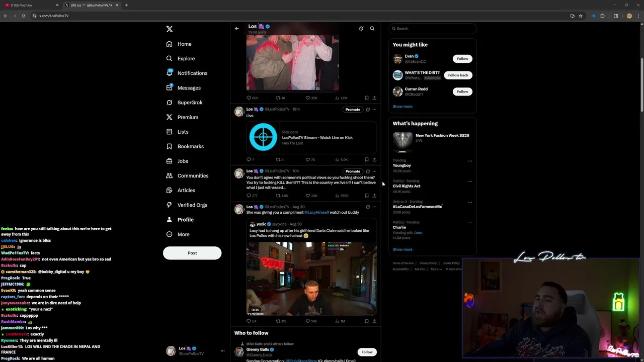Click the @LacyHimself mention link

(316, 213)
